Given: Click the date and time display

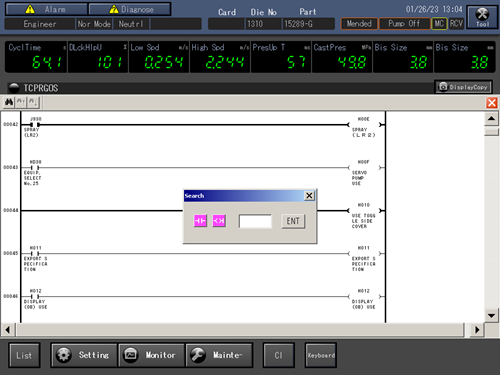Looking at the screenshot, I should click(x=434, y=9).
